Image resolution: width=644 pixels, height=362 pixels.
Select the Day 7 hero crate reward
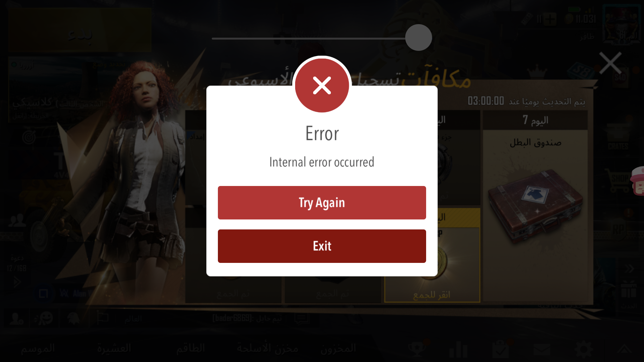(536, 206)
